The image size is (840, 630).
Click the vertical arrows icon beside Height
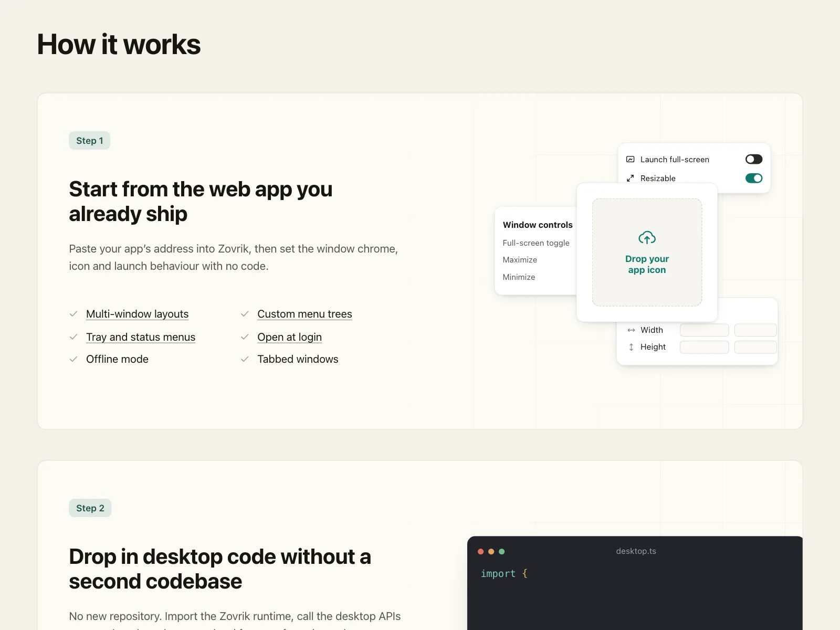pyautogui.click(x=631, y=347)
